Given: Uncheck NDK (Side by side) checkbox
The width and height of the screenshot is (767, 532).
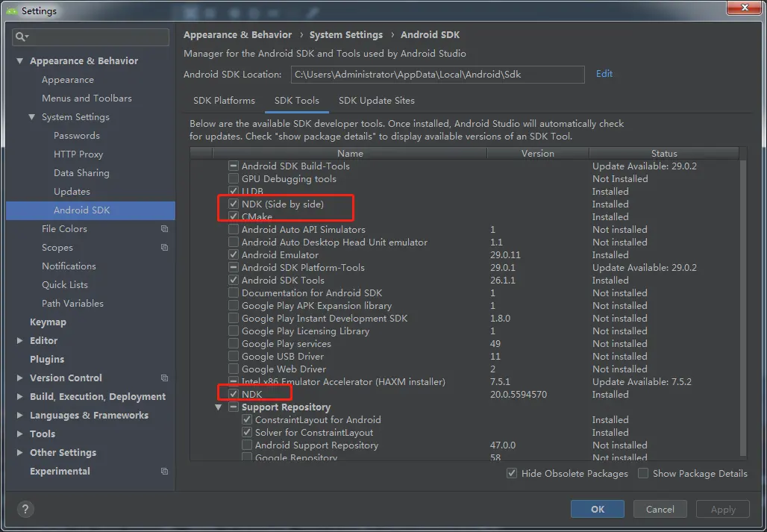Looking at the screenshot, I should [x=234, y=204].
